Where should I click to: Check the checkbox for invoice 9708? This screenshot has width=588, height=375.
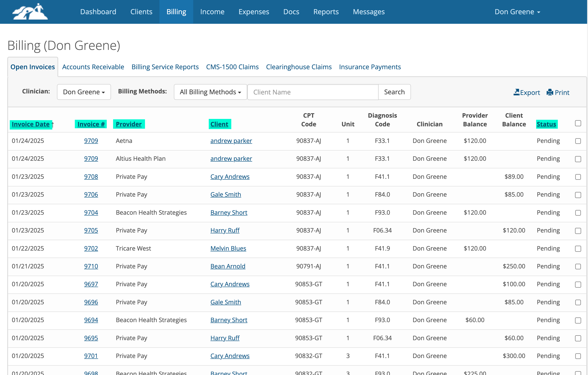tap(578, 177)
